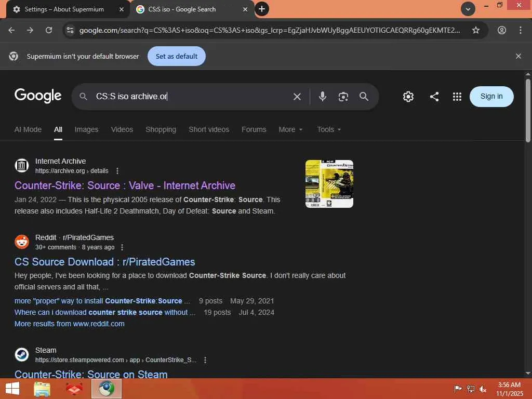This screenshot has height=399, width=532.
Task: Search by image with camera lens icon
Action: coord(343,97)
